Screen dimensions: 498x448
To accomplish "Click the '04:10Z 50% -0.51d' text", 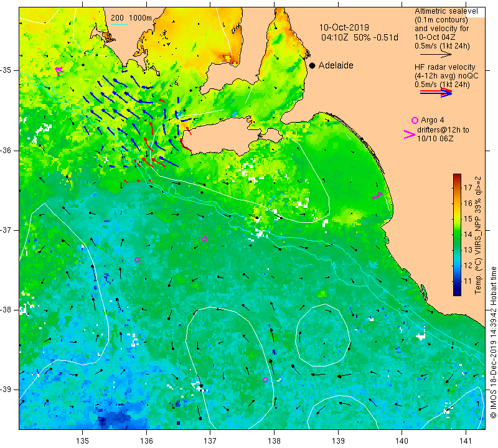I will (x=360, y=37).
